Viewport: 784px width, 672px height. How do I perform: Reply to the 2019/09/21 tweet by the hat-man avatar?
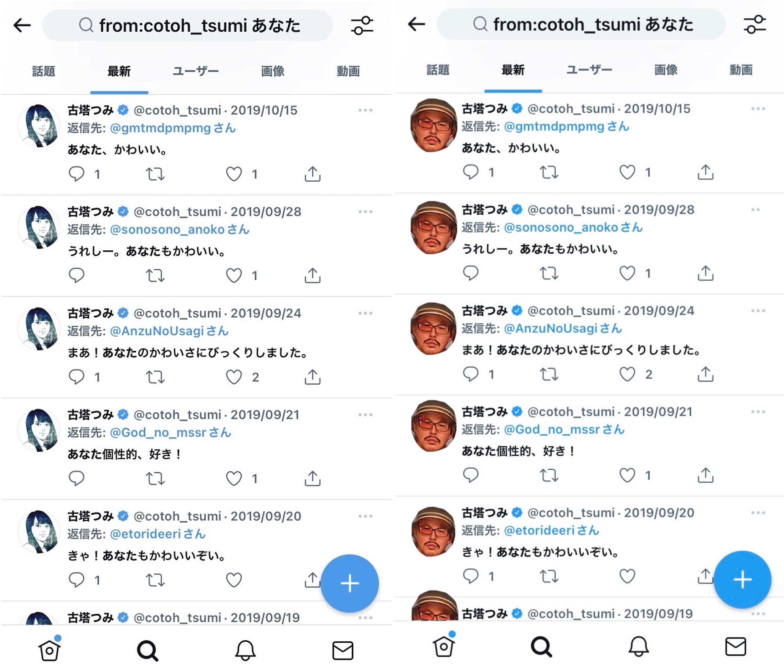471,475
